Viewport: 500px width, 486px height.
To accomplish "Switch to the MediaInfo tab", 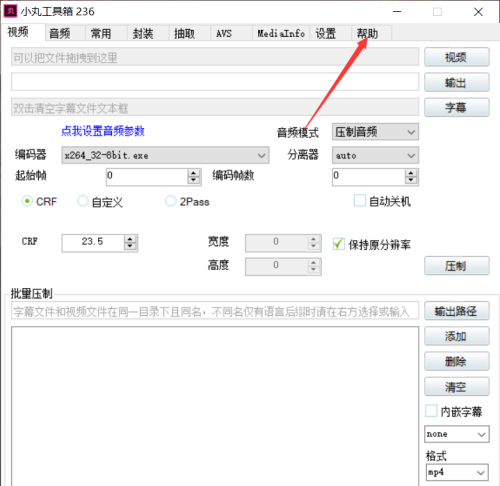I will pos(281,33).
